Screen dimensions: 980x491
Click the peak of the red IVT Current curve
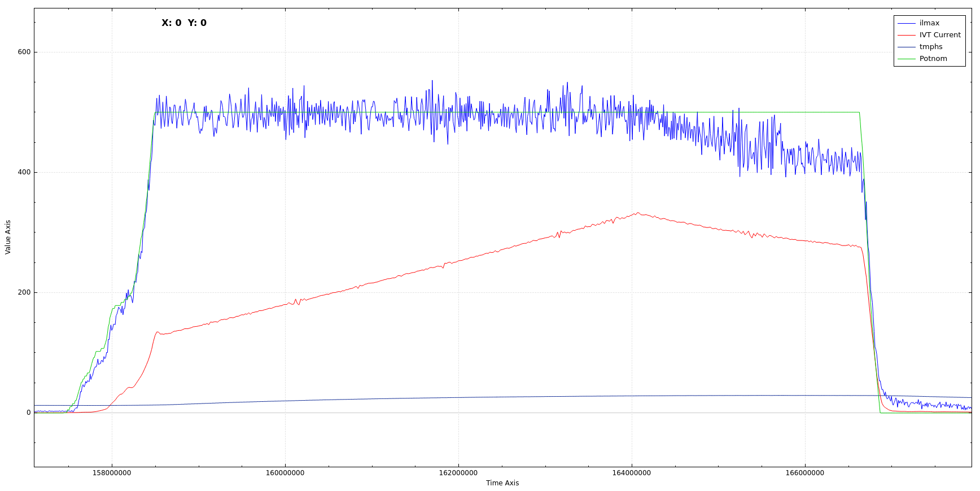click(638, 213)
